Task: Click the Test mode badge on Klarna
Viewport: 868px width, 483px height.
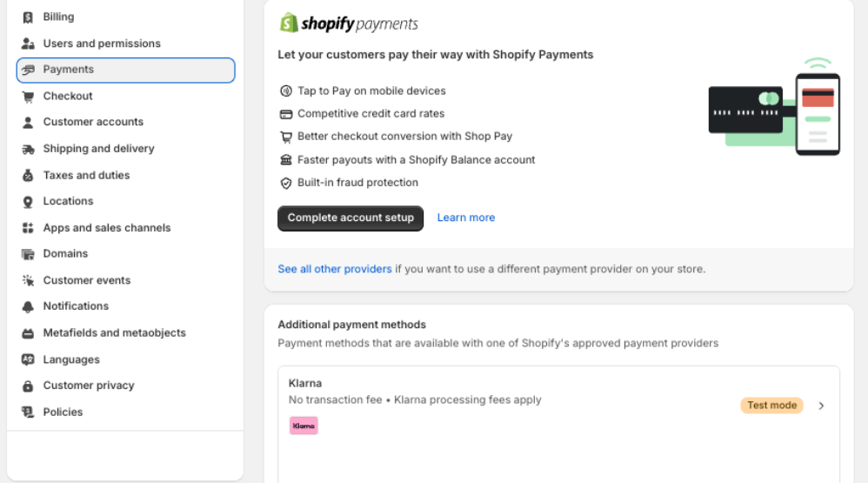Action: tap(771, 406)
